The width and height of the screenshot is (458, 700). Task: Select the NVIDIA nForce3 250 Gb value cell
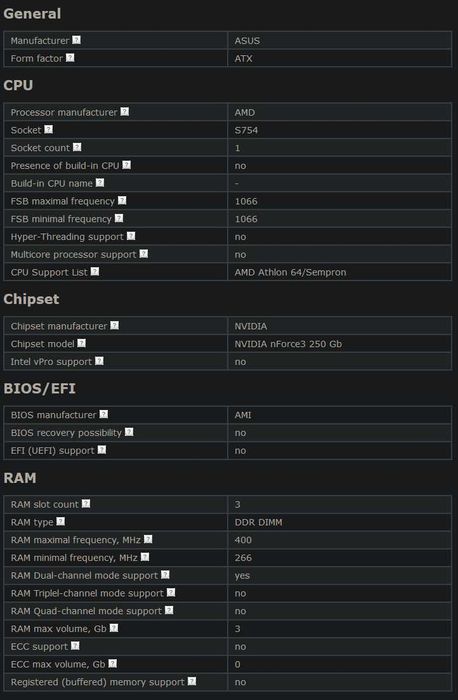[340, 344]
